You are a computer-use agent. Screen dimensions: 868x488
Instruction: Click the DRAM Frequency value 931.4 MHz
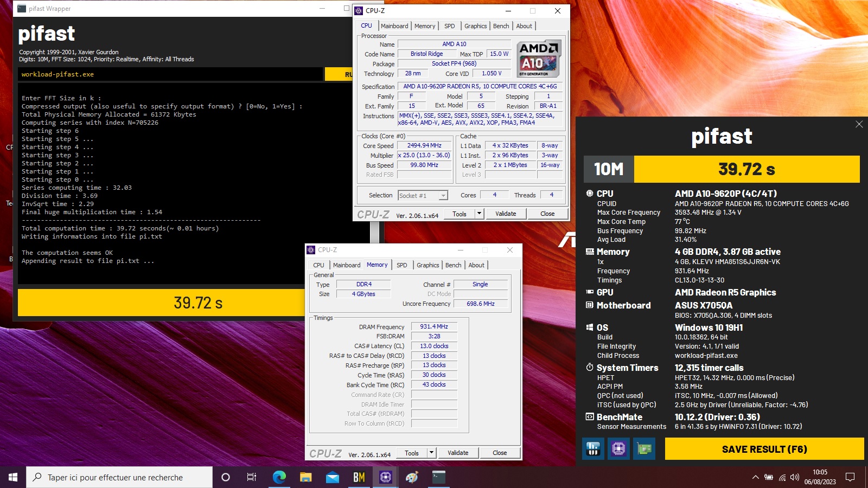click(434, 326)
